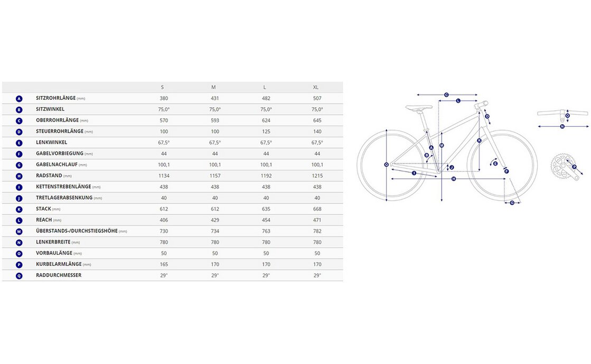Click the K badge next to Stack
The height and width of the screenshot is (364, 591).
pos(19,209)
